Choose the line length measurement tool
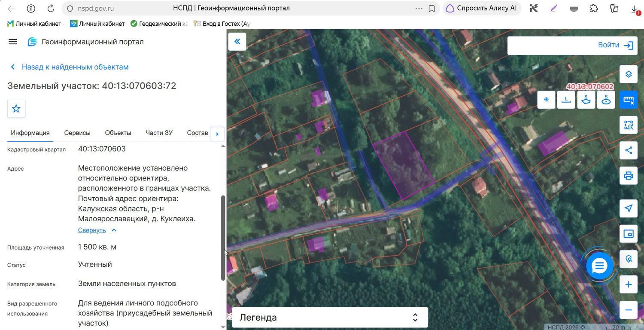Image resolution: width=644 pixels, height=330 pixels. pos(566,100)
